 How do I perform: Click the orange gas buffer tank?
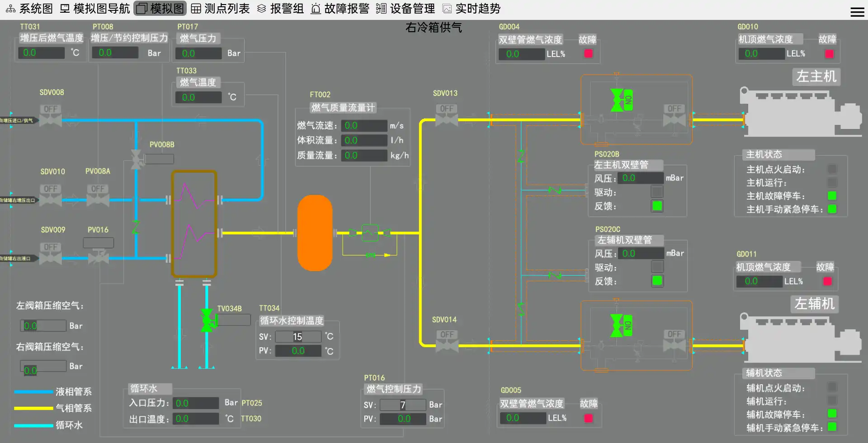315,233
